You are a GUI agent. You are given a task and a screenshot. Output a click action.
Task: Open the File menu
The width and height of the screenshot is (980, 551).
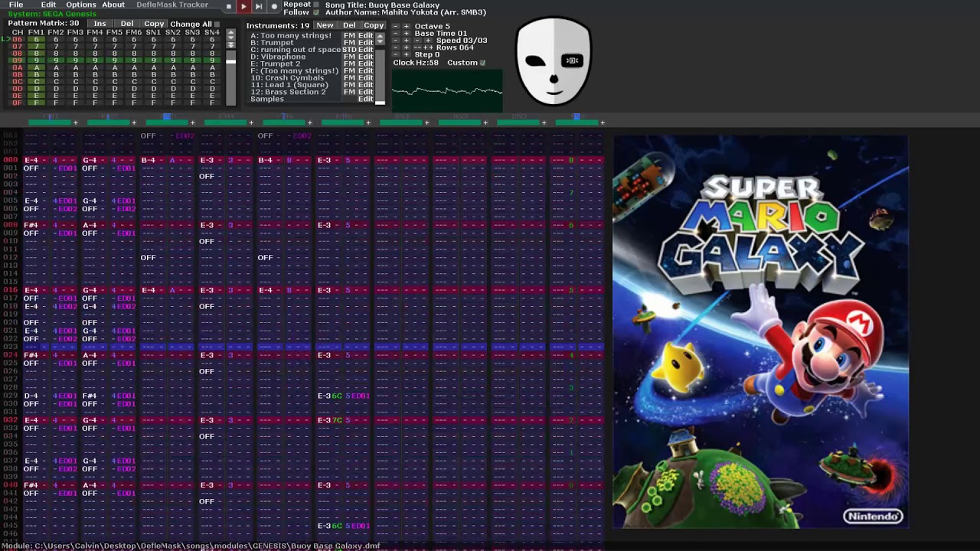(15, 5)
